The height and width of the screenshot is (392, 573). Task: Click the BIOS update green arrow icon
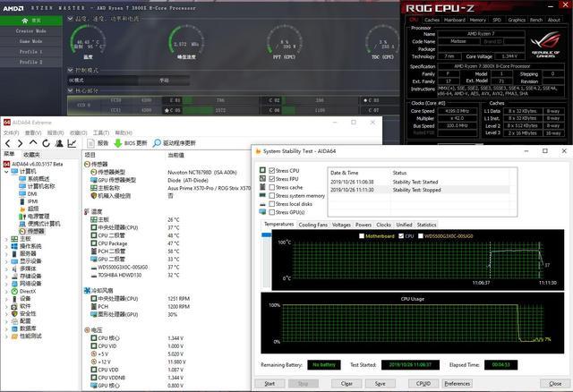coord(117,142)
